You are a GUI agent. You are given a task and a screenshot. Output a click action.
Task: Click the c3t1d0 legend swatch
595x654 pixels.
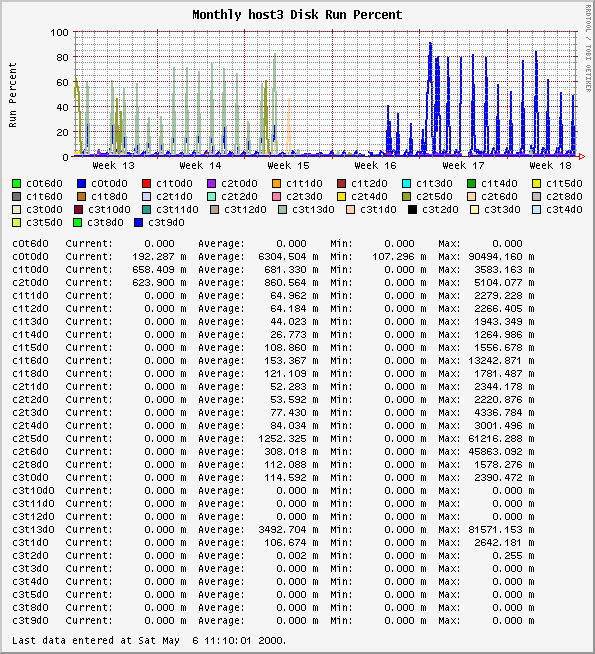coord(351,209)
